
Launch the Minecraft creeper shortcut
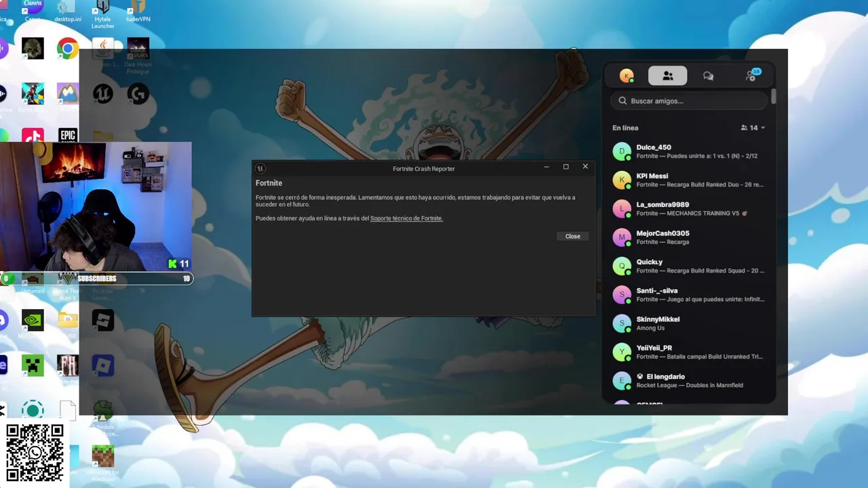[x=33, y=365]
